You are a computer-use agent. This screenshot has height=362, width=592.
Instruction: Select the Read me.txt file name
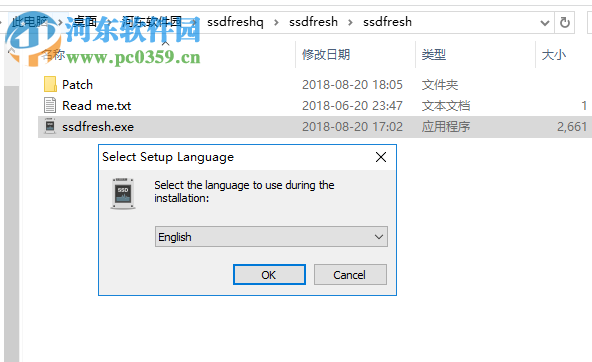coord(97,106)
